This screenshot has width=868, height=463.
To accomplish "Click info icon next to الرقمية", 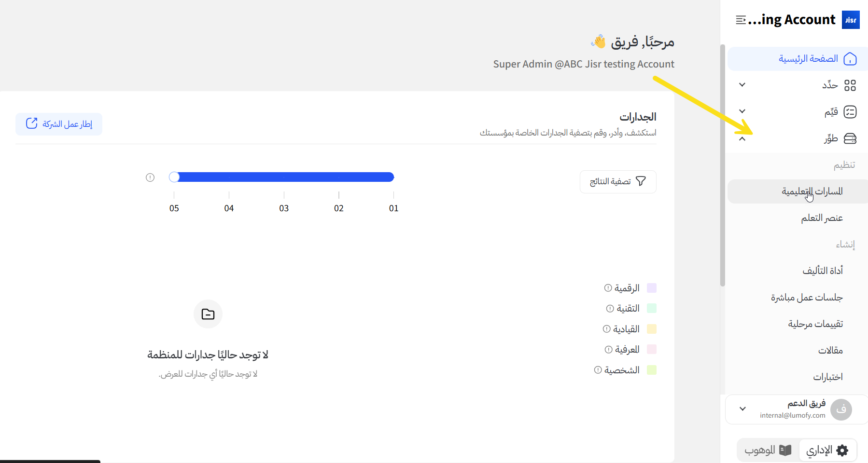I will (x=608, y=288).
